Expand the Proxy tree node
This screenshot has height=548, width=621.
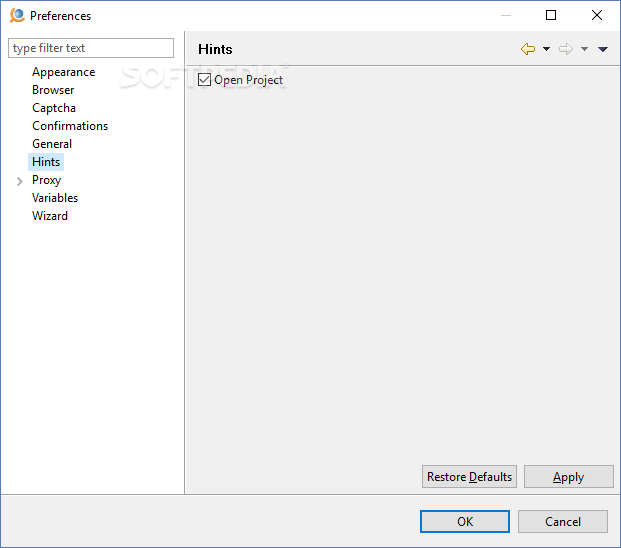pos(19,181)
